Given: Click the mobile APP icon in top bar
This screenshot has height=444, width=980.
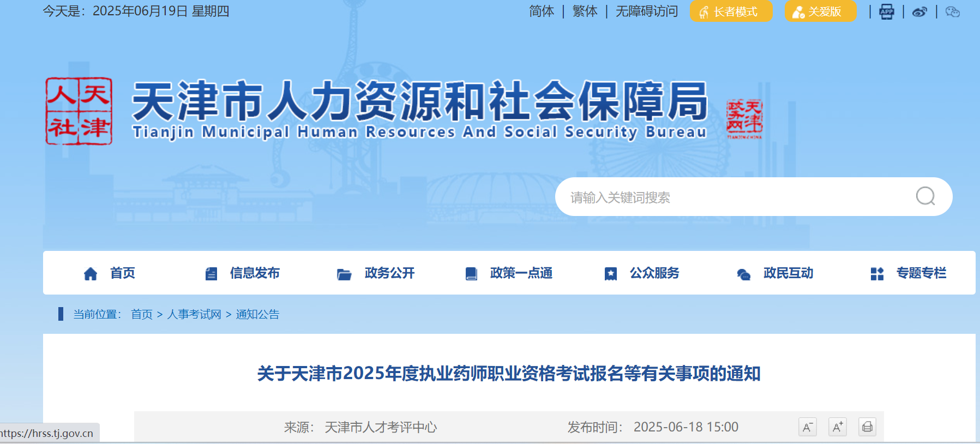Looking at the screenshot, I should tap(887, 11).
